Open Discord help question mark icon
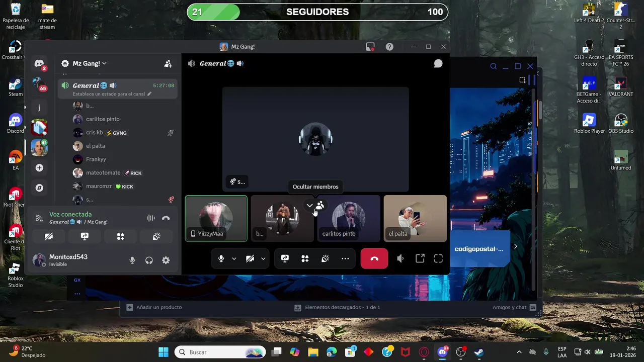Viewport: 644px width, 362px height. coord(389,47)
